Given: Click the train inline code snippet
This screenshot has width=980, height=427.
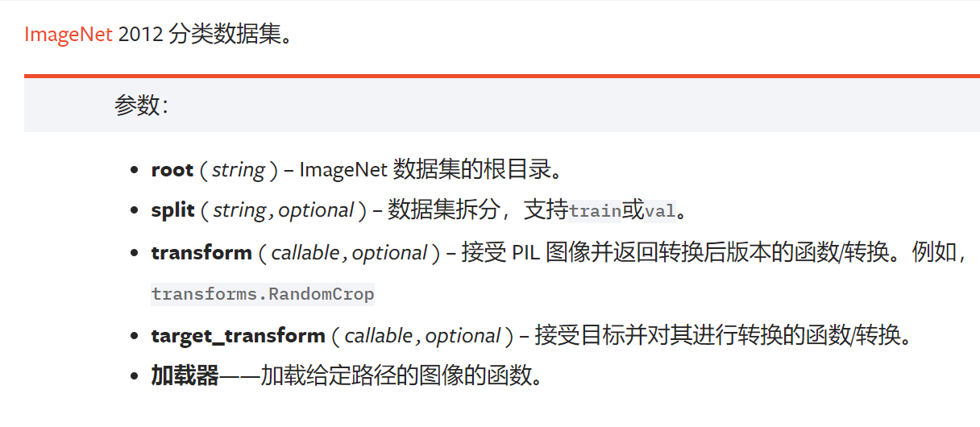Looking at the screenshot, I should [596, 211].
